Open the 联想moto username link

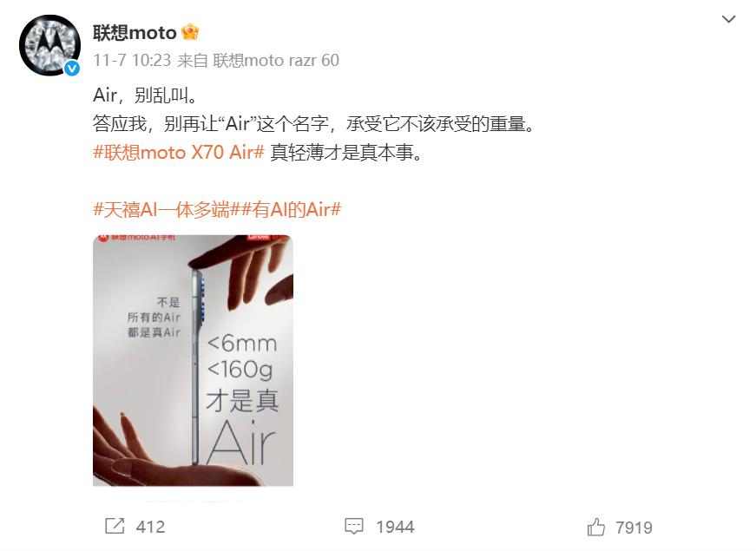[x=135, y=33]
